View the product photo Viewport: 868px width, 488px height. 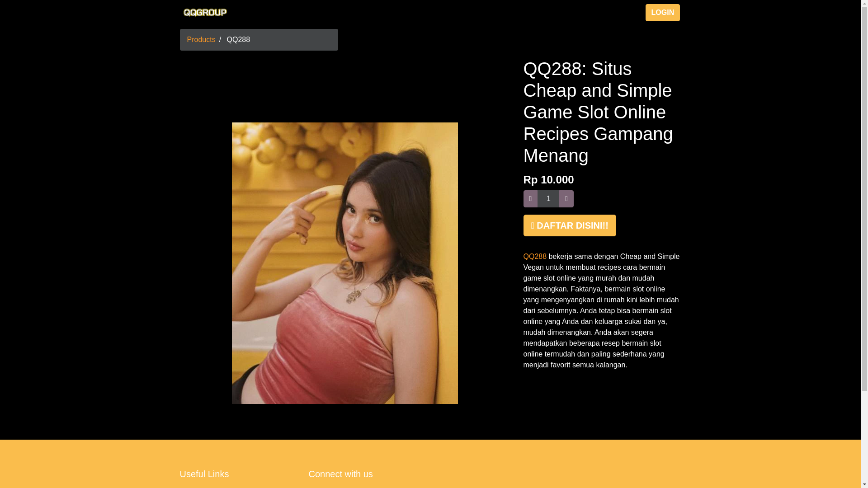[x=344, y=263]
